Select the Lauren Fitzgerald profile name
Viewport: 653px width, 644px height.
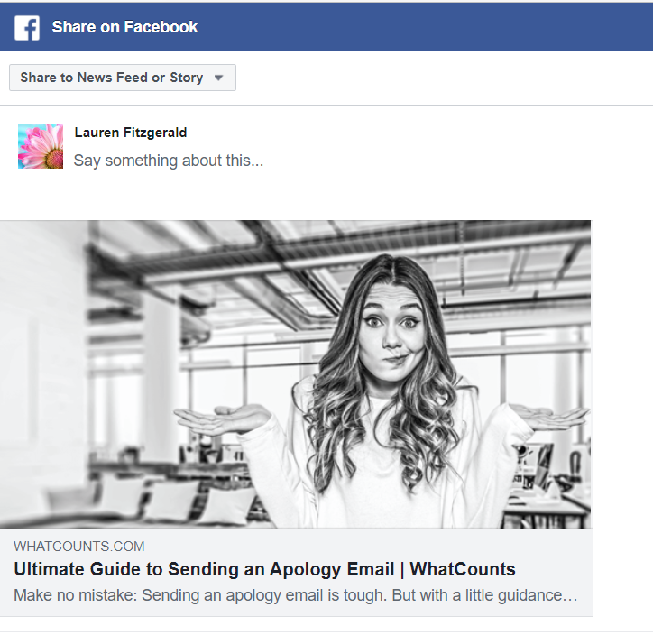click(x=131, y=133)
